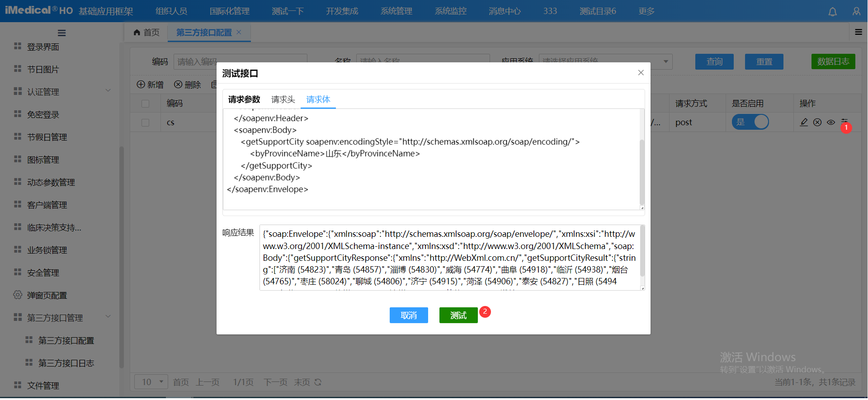
Task: Click the green 测试 button
Action: click(x=458, y=315)
